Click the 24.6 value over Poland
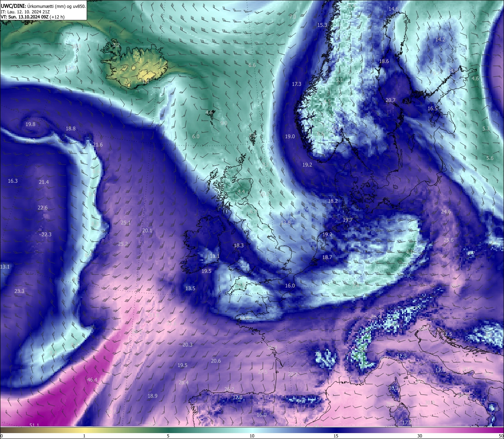Image resolution: width=504 pixels, height=439 pixels. coord(446,212)
